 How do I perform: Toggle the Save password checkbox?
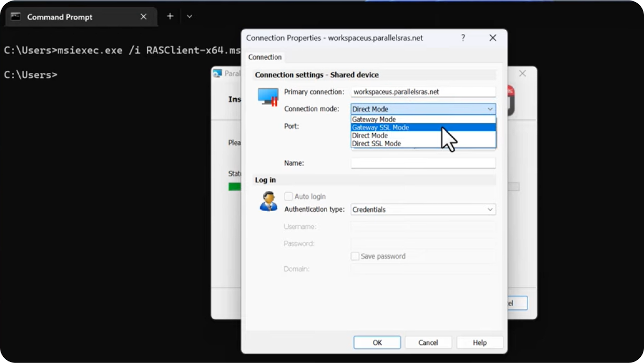tap(355, 256)
